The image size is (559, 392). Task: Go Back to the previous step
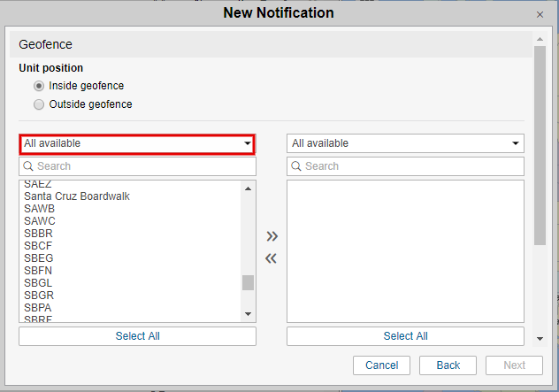pos(448,365)
